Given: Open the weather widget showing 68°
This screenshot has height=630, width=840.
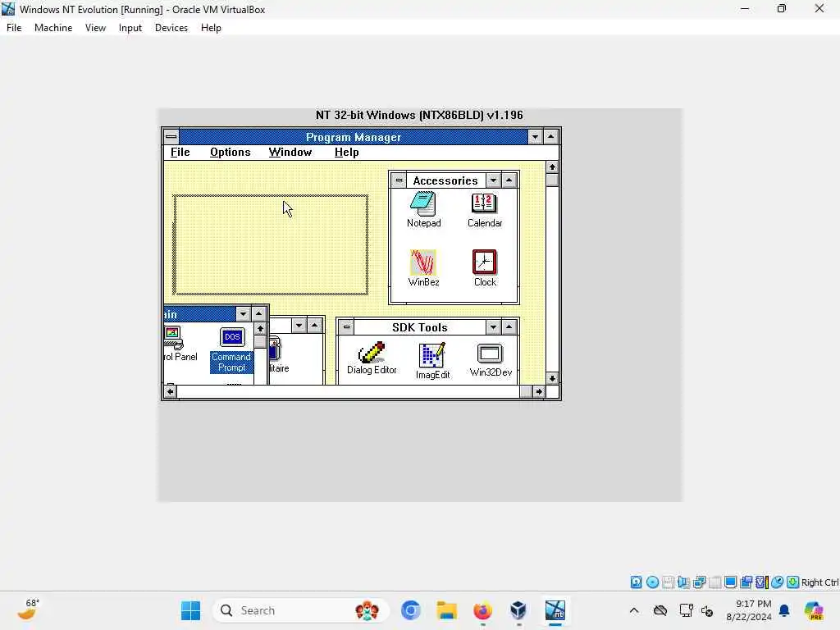Looking at the screenshot, I should 28,610.
